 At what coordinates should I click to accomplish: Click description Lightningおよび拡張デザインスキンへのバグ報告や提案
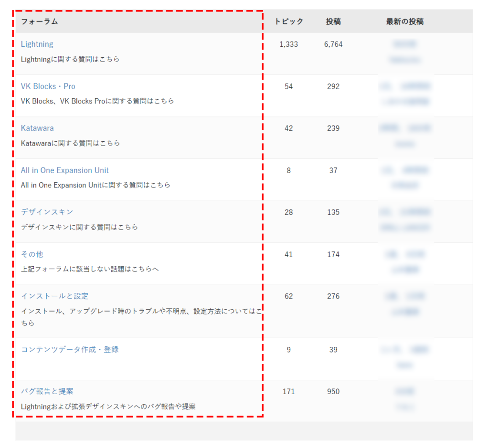pos(108,406)
